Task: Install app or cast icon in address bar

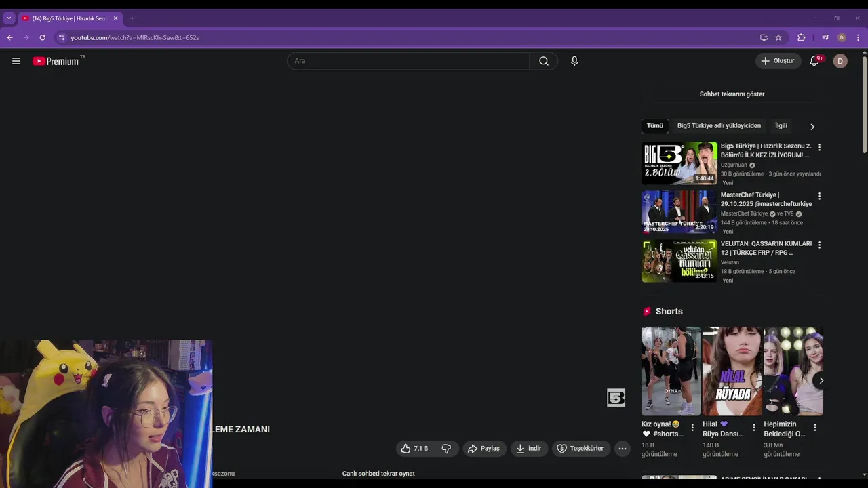Action: [x=764, y=37]
